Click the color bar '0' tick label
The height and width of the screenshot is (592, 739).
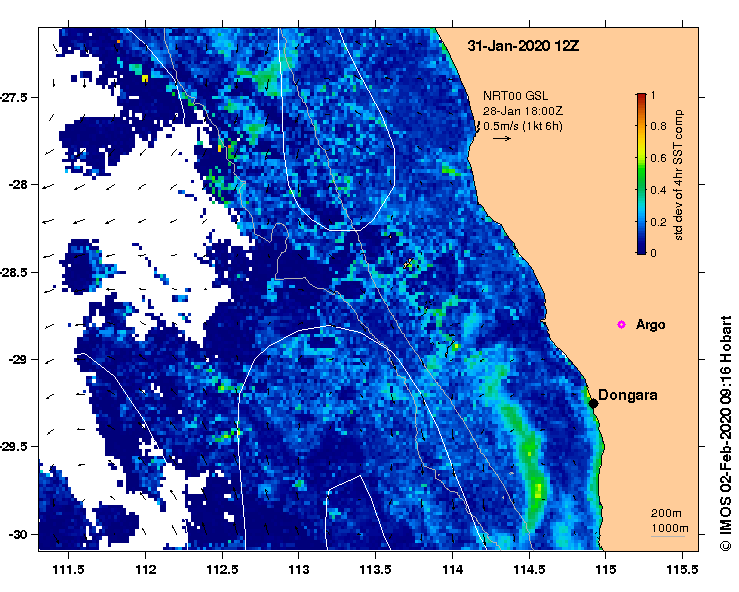pos(653,253)
